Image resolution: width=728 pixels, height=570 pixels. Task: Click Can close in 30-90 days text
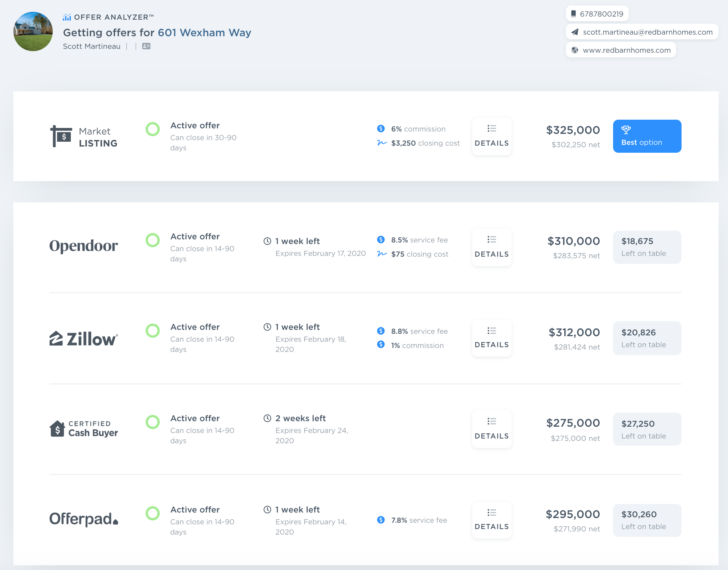click(x=203, y=142)
